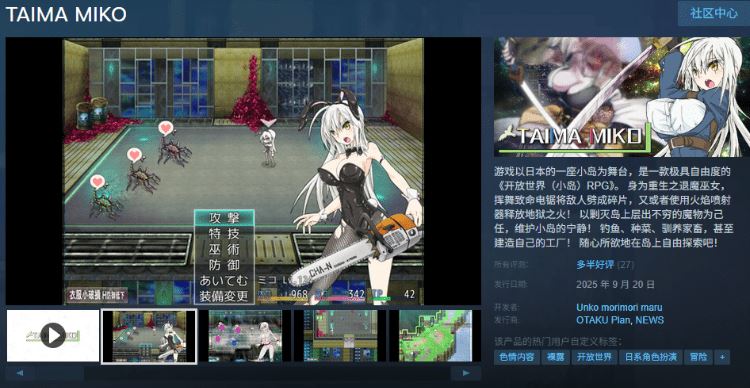Viewport: 750px width, 388px height.
Task: Select the third screenshot thumbnail with pink enemies
Action: click(x=245, y=336)
